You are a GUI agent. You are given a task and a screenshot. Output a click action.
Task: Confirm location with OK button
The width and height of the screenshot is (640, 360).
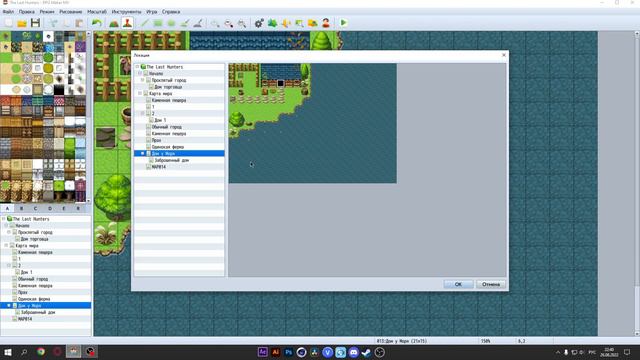tap(458, 284)
